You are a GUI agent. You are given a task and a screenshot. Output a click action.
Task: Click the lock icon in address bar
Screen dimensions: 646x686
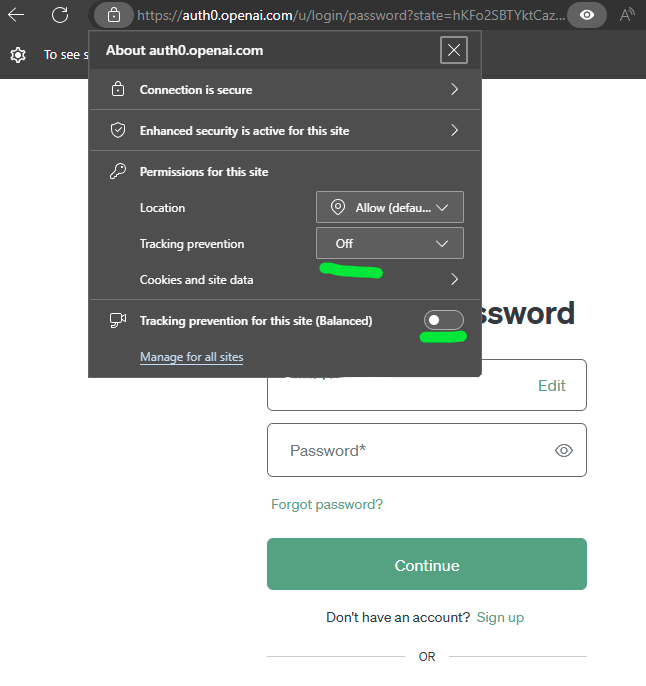click(114, 15)
